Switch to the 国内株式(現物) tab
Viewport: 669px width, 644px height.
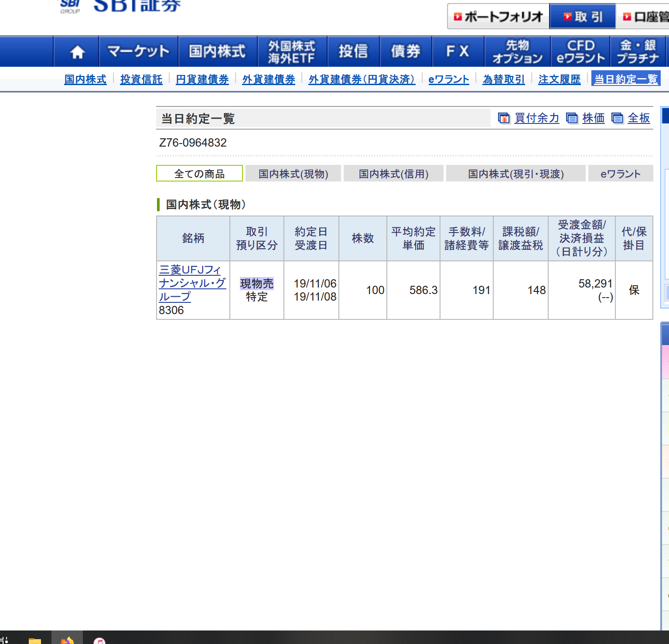[293, 173]
